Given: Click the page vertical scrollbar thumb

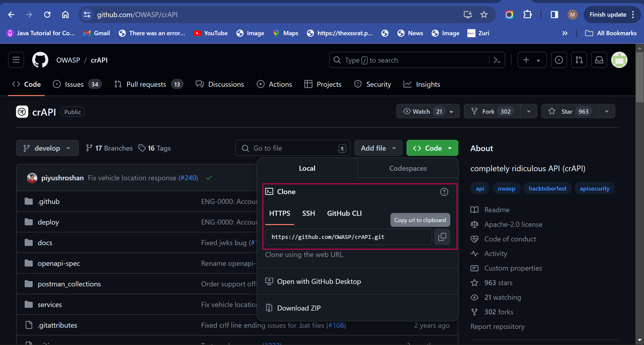Looking at the screenshot, I should click(x=640, y=77).
